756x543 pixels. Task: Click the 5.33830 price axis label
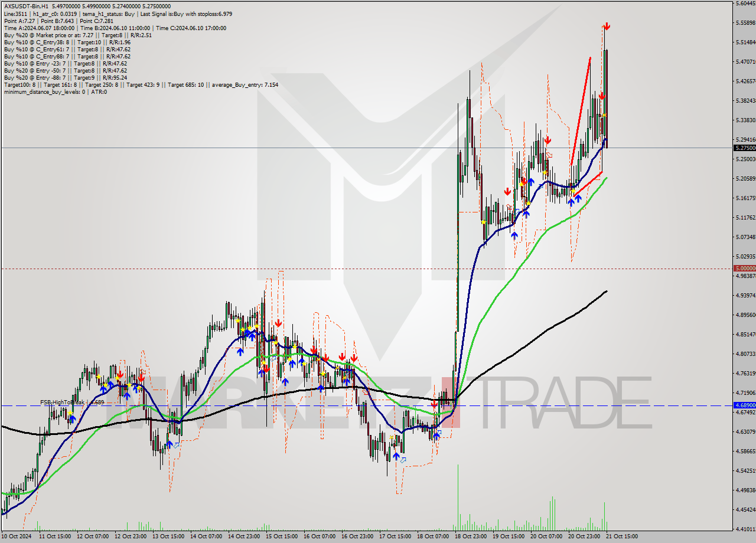coord(745,120)
